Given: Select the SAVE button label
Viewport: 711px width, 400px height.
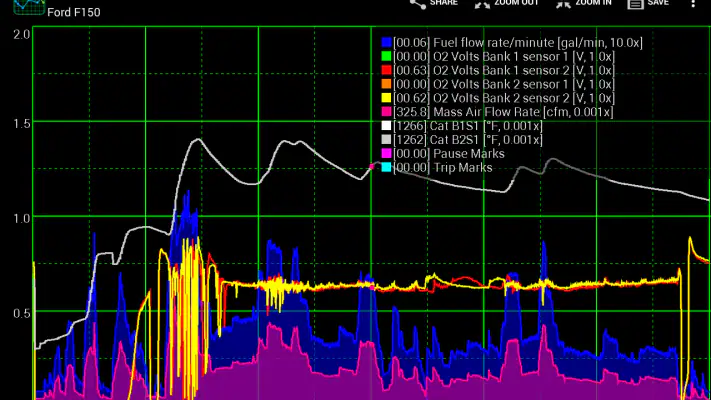Looking at the screenshot, I should click(x=658, y=3).
